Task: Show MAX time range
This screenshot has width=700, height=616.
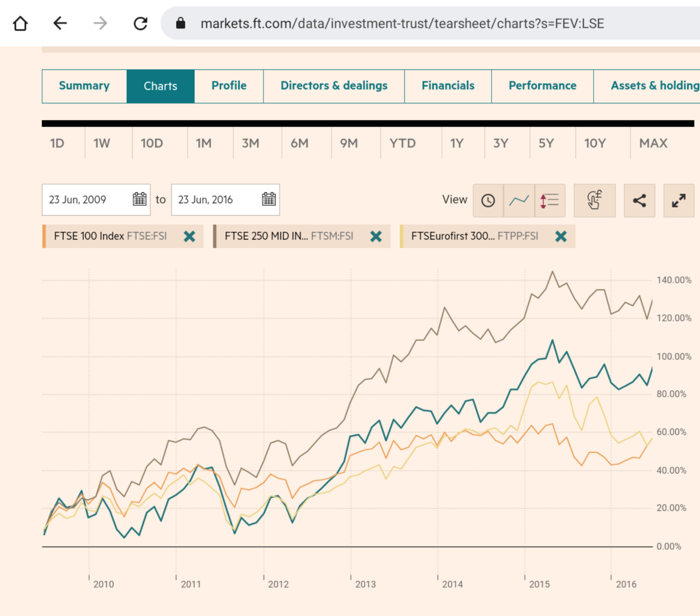Action: pos(653,143)
